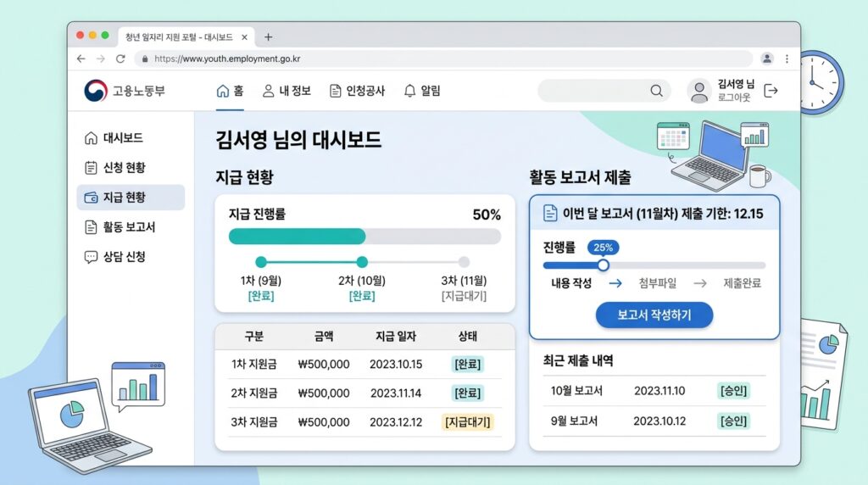Click the 지급 진행률 progress bar
Screen dimensions: 868x485
(364, 237)
